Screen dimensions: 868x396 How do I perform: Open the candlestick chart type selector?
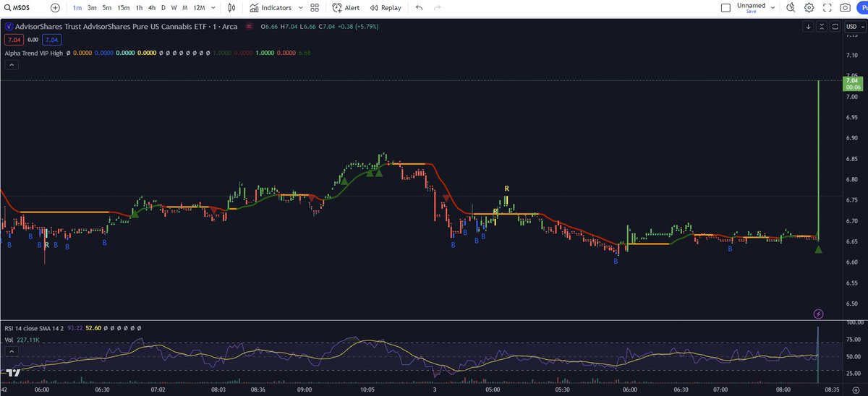point(231,8)
